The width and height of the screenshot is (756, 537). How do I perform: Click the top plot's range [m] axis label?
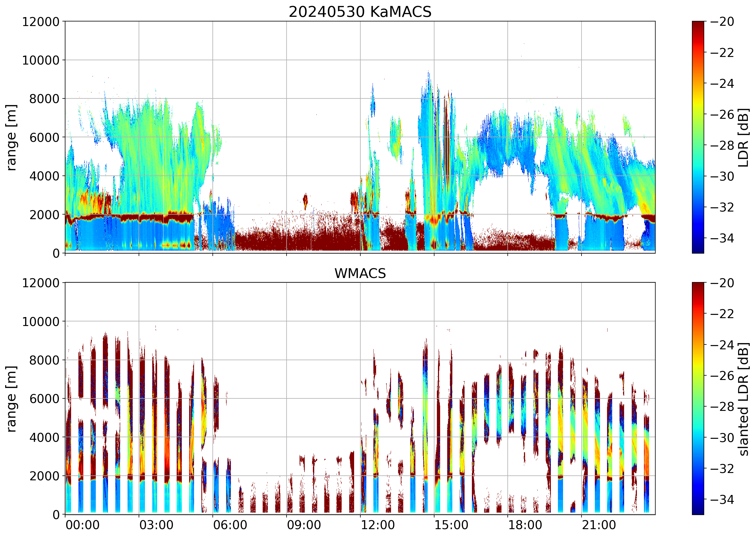12,137
